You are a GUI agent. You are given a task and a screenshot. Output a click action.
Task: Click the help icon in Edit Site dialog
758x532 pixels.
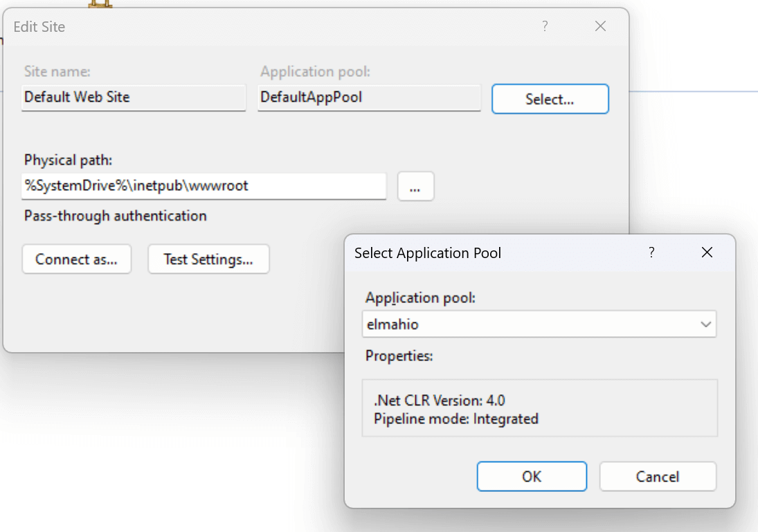pos(545,26)
